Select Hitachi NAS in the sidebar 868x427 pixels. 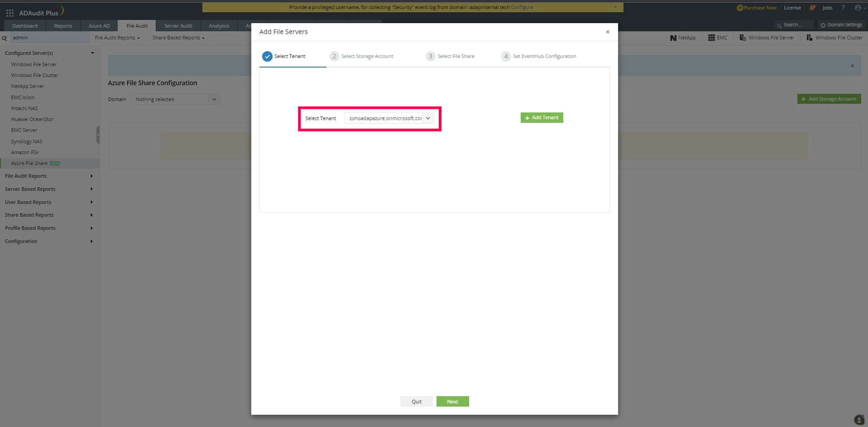point(24,108)
